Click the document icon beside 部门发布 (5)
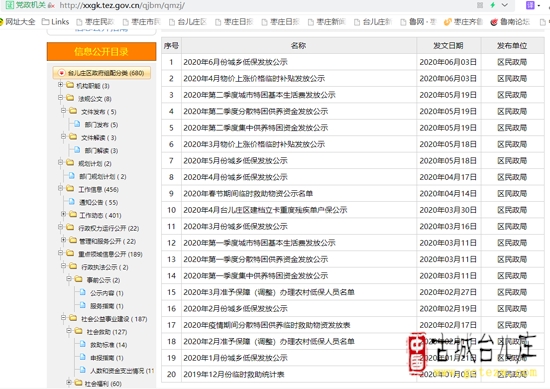This screenshot has height=389, width=550. [77, 124]
